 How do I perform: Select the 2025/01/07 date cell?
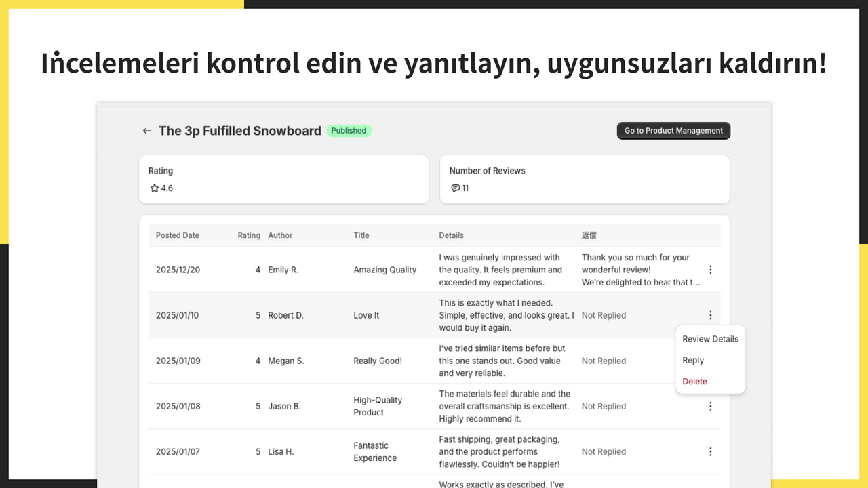click(x=178, y=451)
